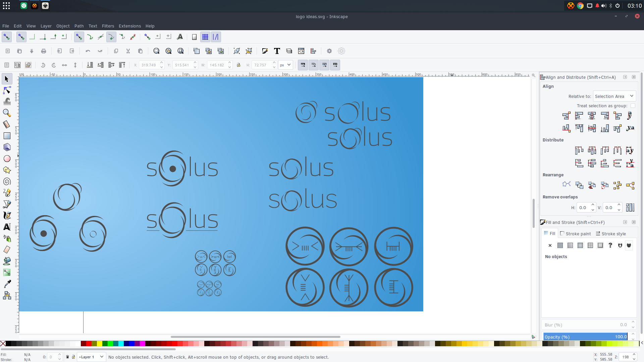Increase the zoom Z value stepper
644x362 pixels.
click(634, 355)
